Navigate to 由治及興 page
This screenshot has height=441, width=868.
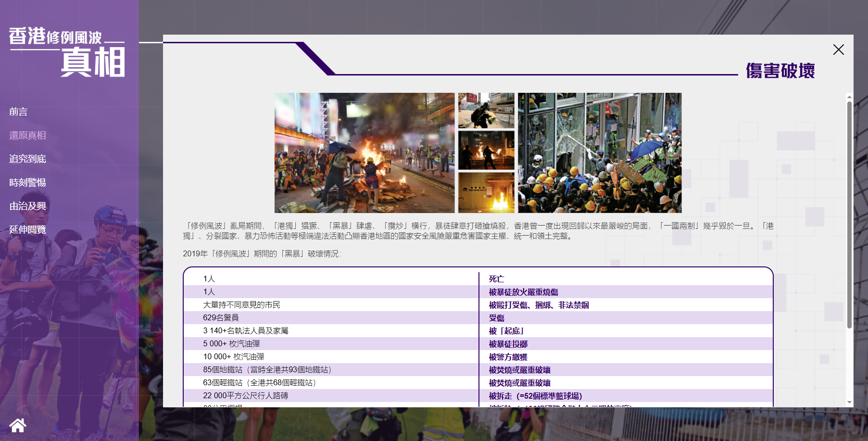coord(27,206)
